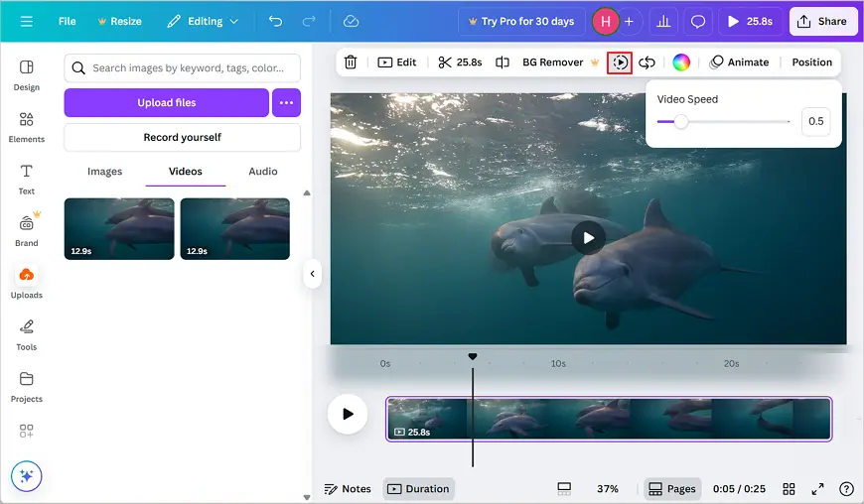The image size is (864, 504).
Task: Open the Position panel
Action: point(811,63)
